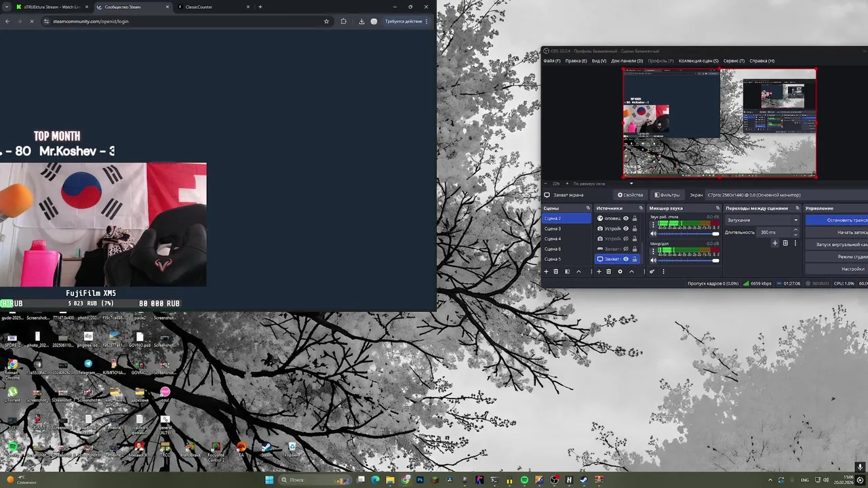Image resolution: width=868 pixels, height=488 pixels.
Task: Remove the selected source with trash icon
Action: (608, 271)
